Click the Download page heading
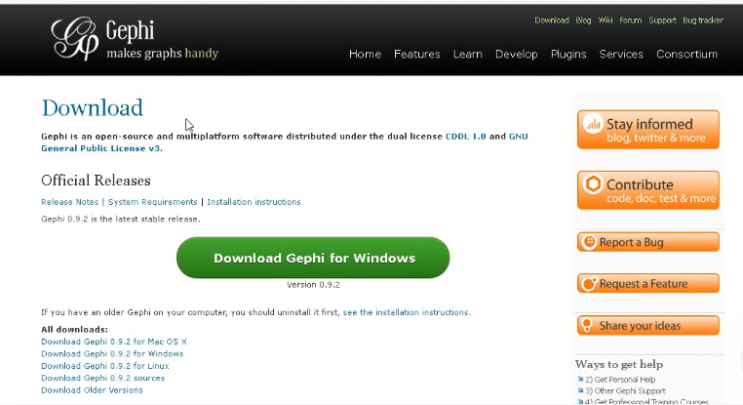The image size is (743, 405). (x=92, y=108)
